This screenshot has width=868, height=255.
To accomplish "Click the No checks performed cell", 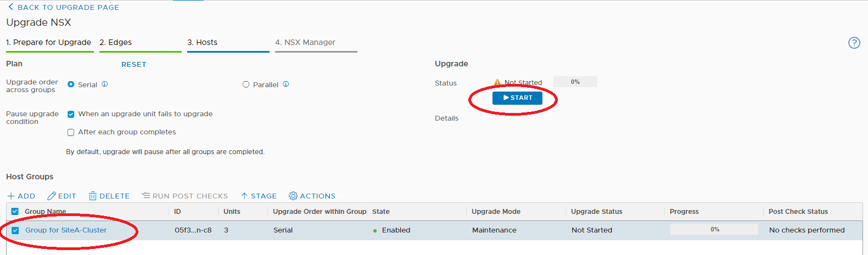I will (807, 230).
